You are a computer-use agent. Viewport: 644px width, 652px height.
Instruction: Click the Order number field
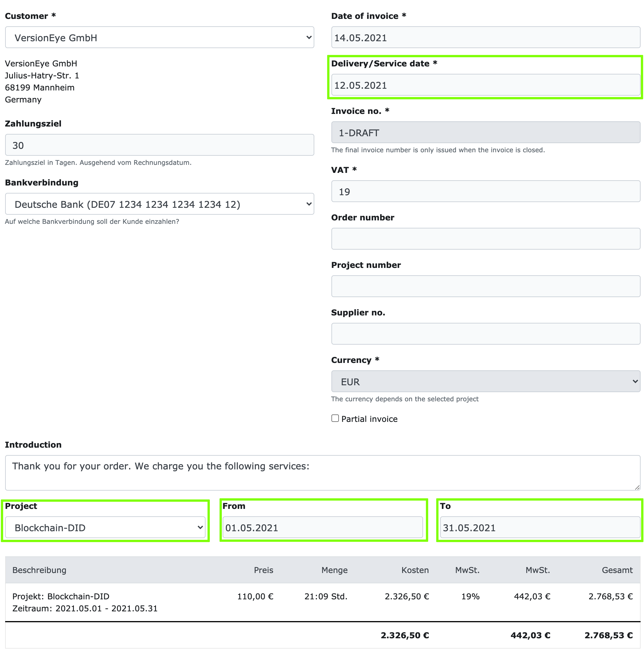tap(485, 239)
